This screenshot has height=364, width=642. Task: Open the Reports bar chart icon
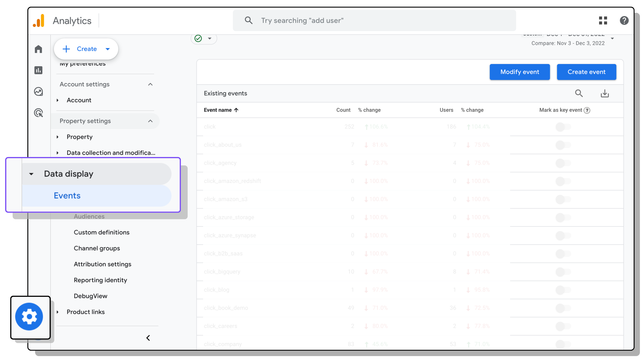click(x=38, y=70)
